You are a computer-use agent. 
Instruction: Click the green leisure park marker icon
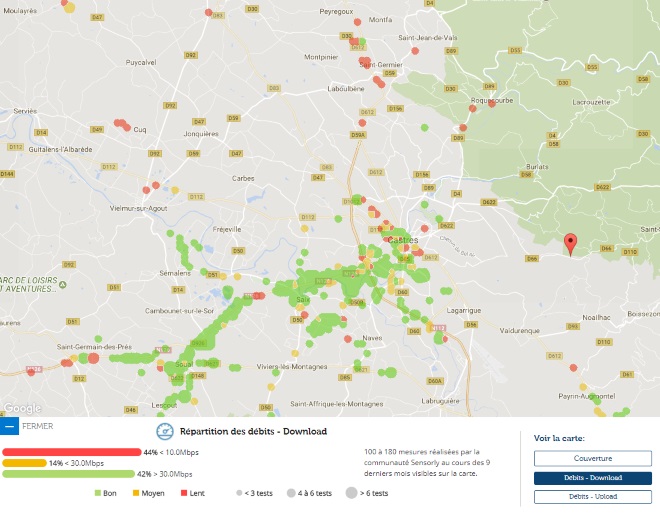point(62,285)
